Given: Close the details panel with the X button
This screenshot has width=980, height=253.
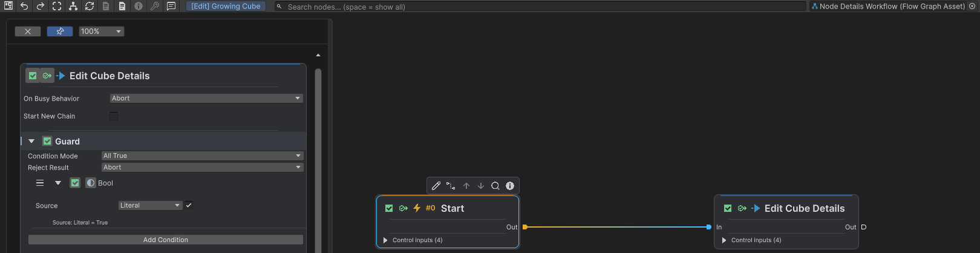Looking at the screenshot, I should click(28, 31).
